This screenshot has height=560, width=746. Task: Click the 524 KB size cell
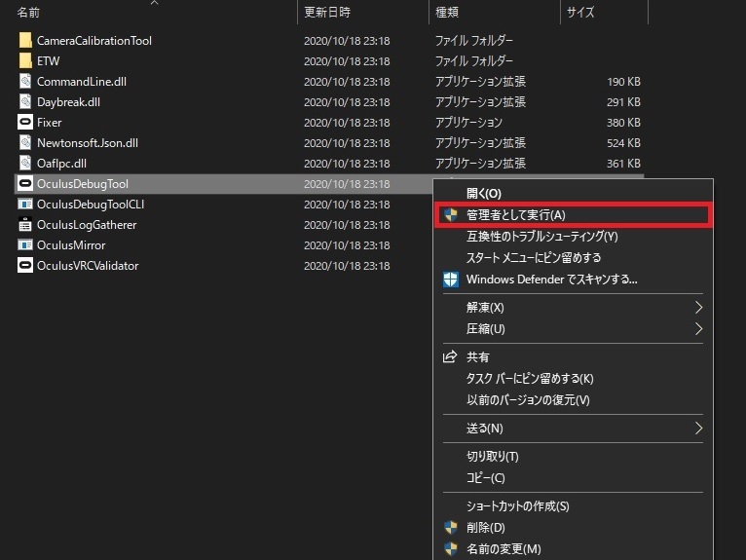[623, 143]
